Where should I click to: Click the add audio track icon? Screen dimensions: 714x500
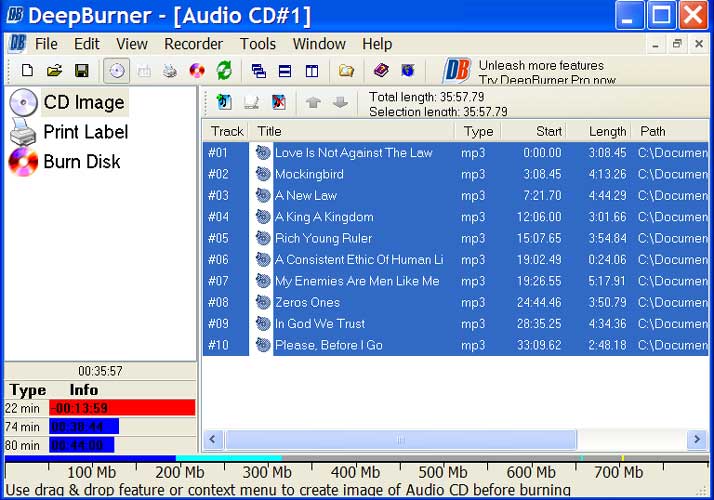(x=224, y=102)
